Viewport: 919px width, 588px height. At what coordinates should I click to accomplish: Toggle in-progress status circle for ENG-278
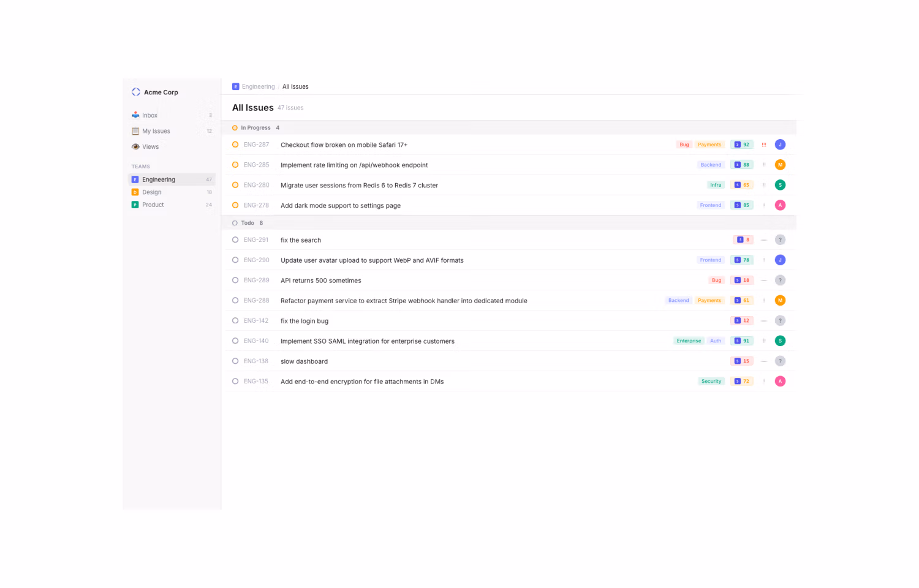coord(235,205)
